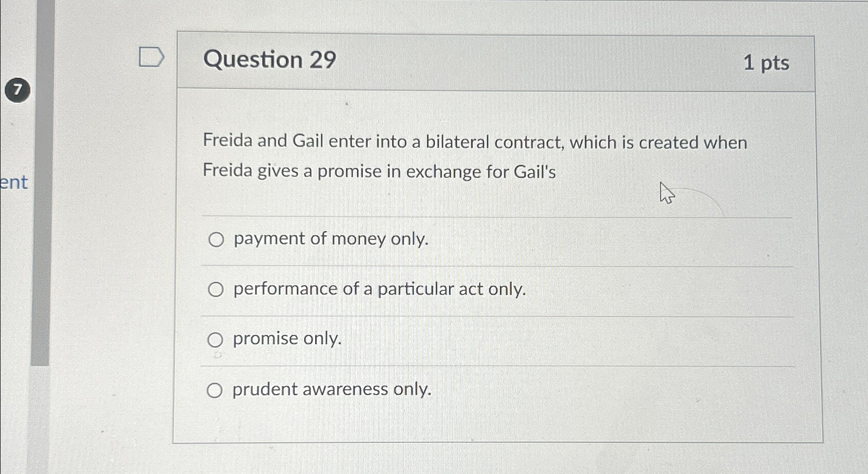Click the bookmark marker to pin this question
868x474 pixels.
pos(151,57)
